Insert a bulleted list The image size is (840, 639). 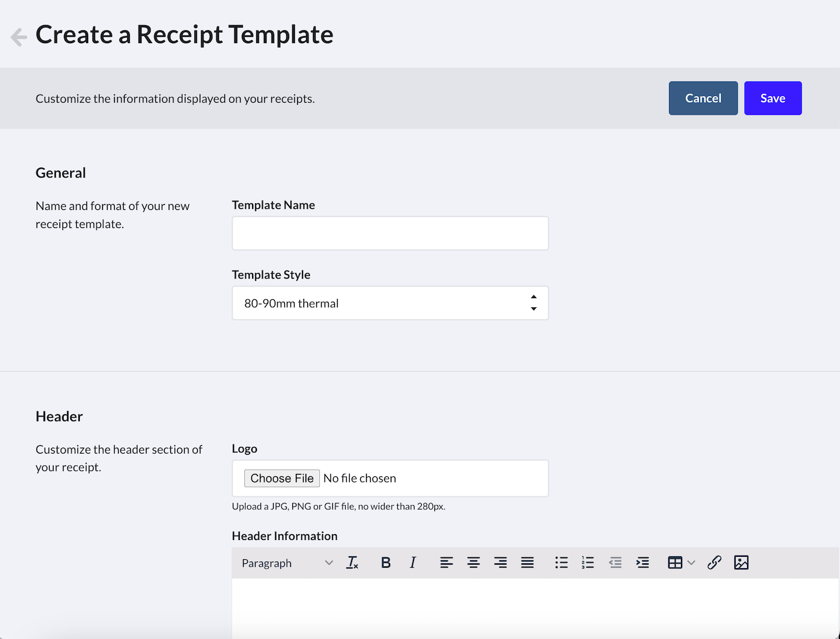pos(562,563)
